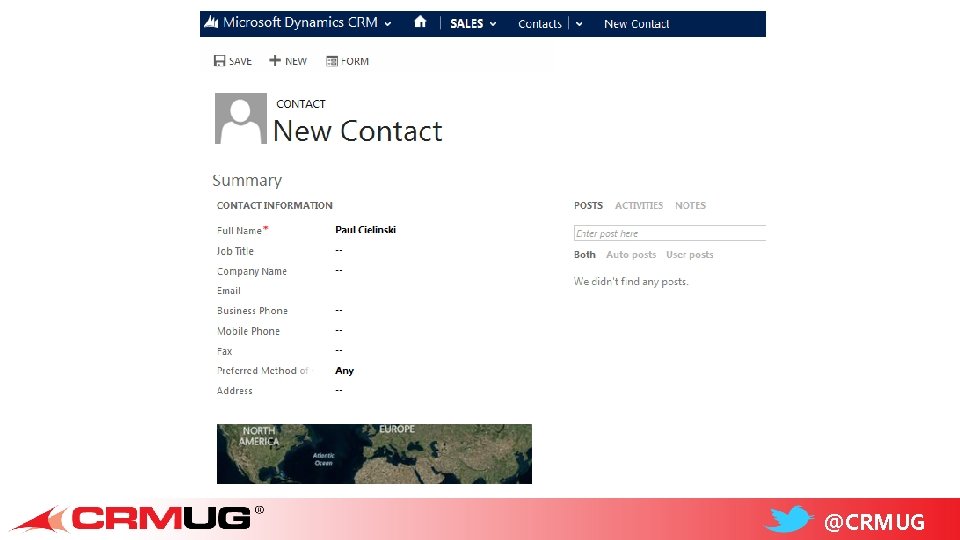Click the Job Title field value

click(x=339, y=250)
